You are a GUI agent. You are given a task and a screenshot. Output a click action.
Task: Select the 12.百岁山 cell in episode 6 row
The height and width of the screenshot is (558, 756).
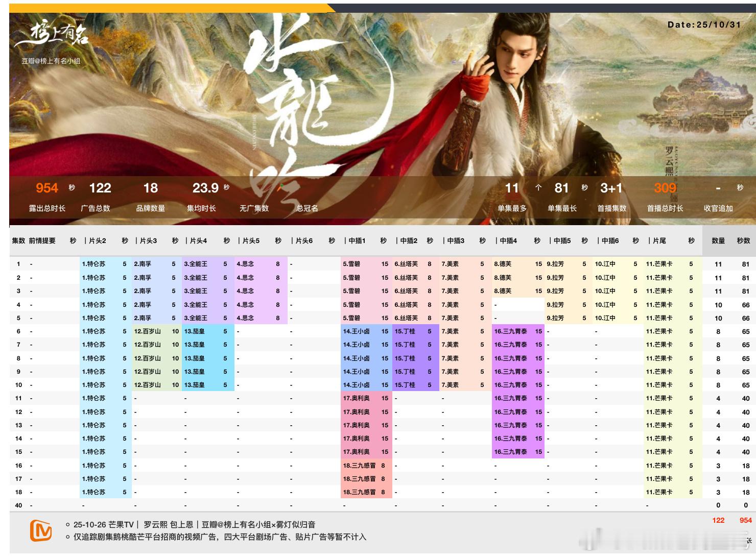tap(148, 331)
